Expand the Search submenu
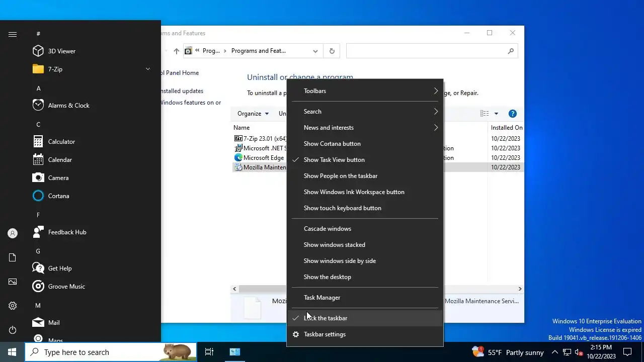This screenshot has width=644, height=362. 365,111
